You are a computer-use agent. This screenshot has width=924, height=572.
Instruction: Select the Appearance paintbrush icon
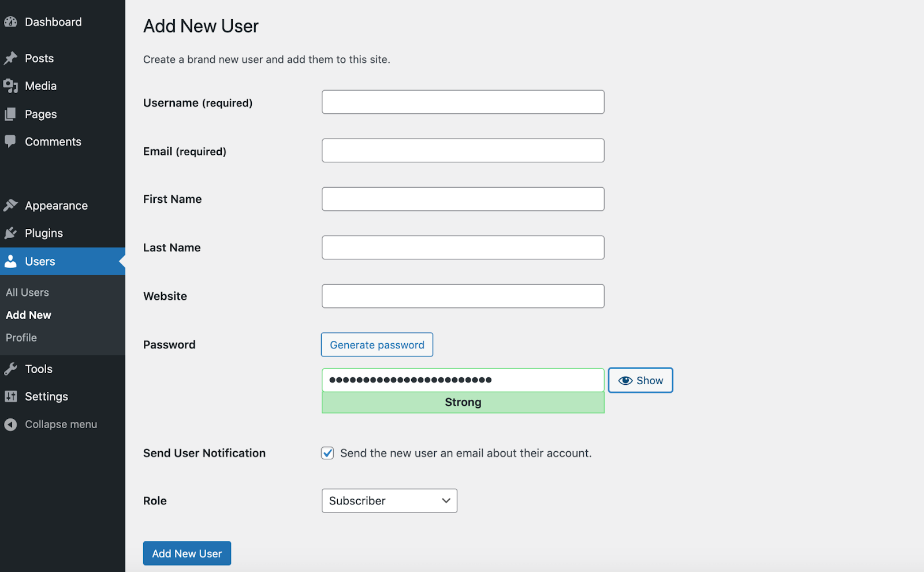pyautogui.click(x=11, y=205)
